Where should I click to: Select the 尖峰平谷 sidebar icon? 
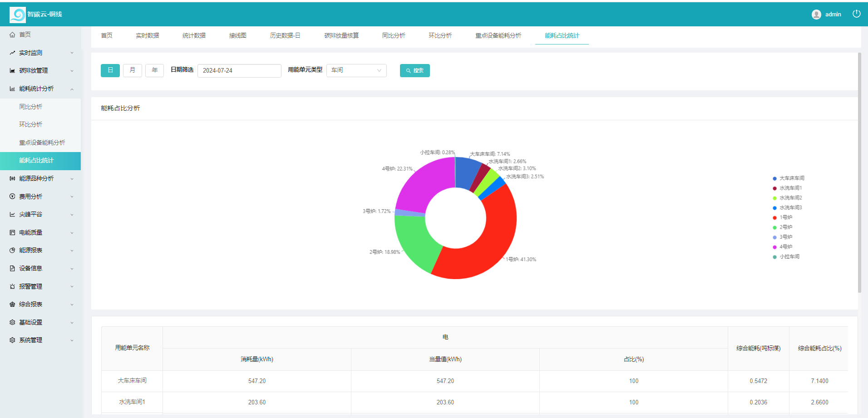click(x=12, y=214)
